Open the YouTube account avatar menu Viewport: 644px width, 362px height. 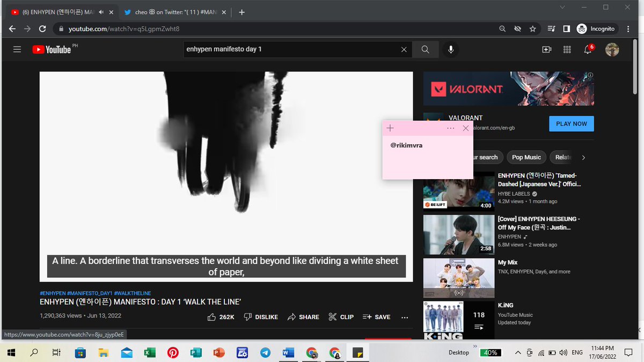[x=612, y=49]
